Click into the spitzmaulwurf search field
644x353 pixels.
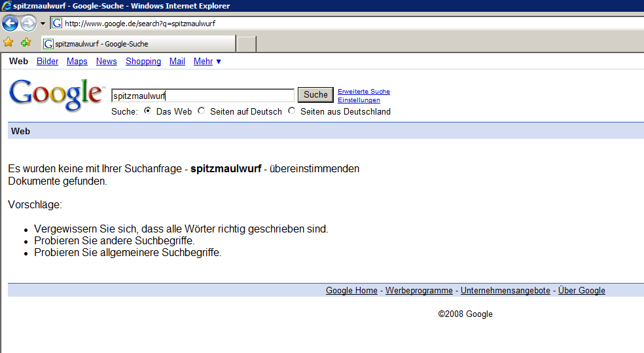[203, 96]
